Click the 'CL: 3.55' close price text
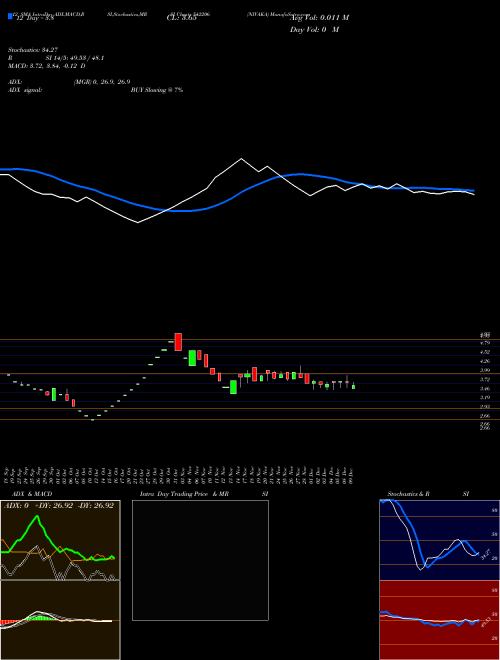 [182, 19]
